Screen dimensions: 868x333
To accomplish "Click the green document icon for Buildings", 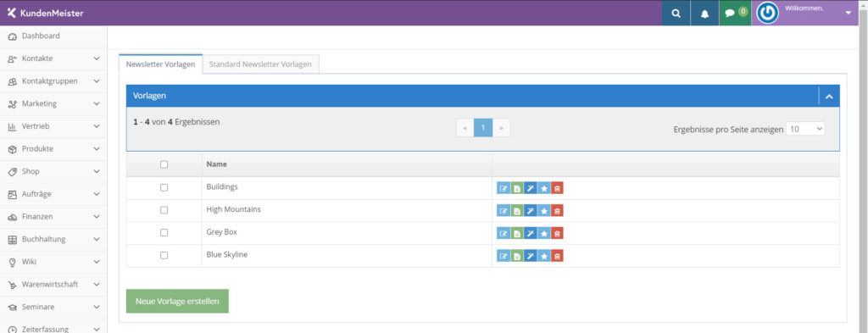I will coord(516,188).
